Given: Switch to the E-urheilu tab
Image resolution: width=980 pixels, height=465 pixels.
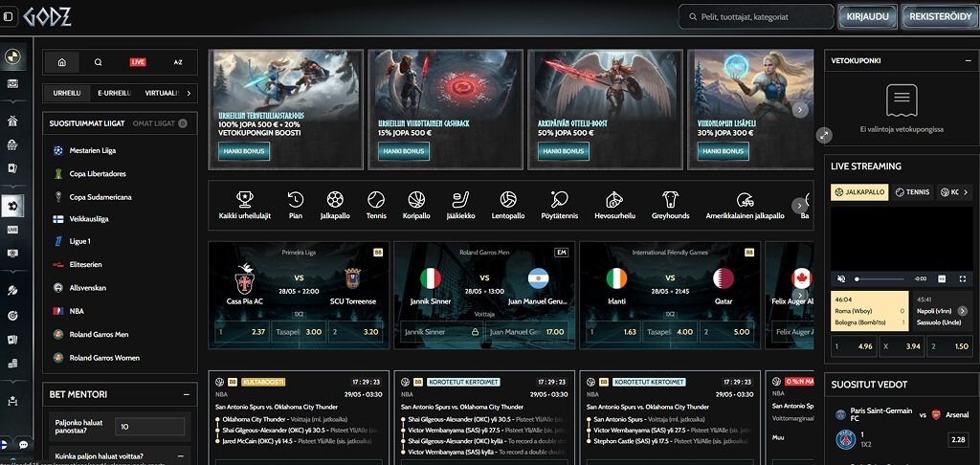Looking at the screenshot, I should point(115,93).
